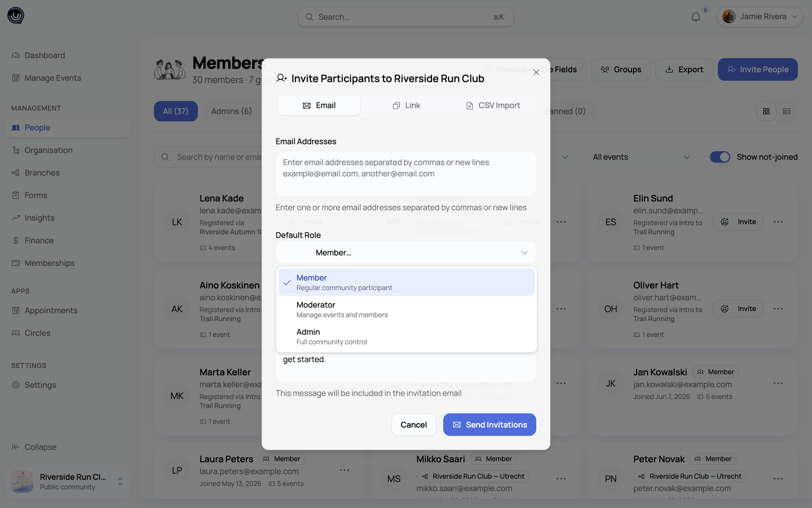This screenshot has width=812, height=508.
Task: Select the All (37) members tab
Action: click(x=175, y=111)
